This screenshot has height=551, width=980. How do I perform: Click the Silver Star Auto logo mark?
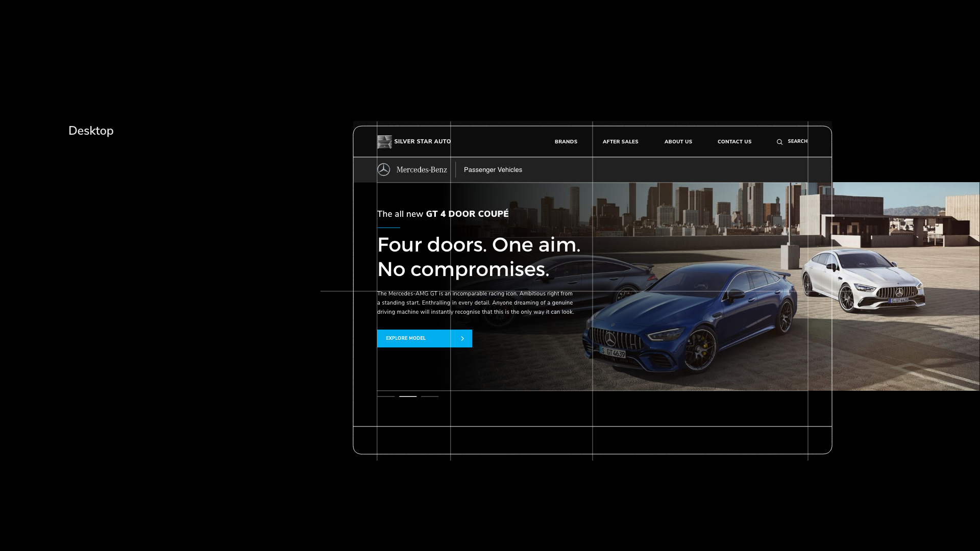384,141
